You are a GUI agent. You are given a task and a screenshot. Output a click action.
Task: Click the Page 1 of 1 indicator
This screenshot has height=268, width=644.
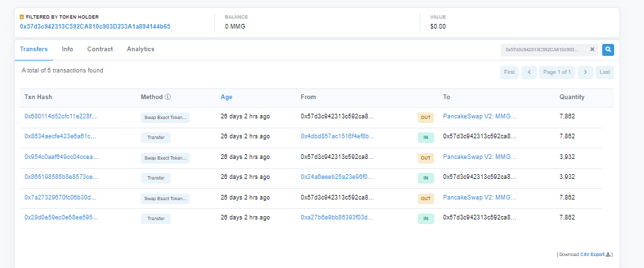tap(557, 72)
